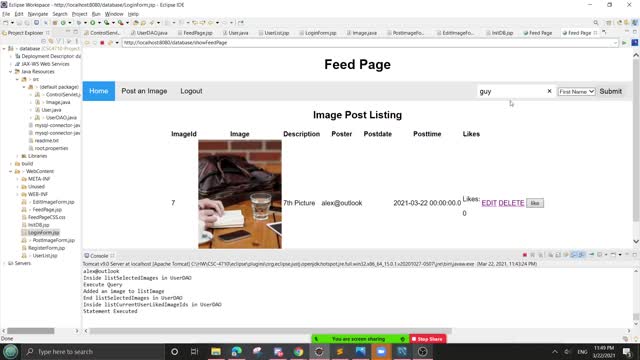Open the URL history dropdown arrow
This screenshot has height=360, width=640.
pos(615,42)
